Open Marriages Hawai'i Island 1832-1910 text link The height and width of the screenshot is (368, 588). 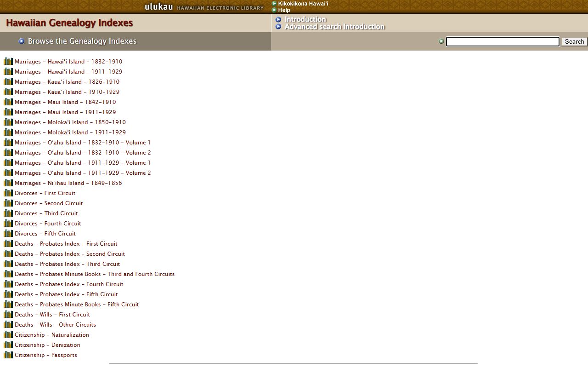tap(68, 61)
